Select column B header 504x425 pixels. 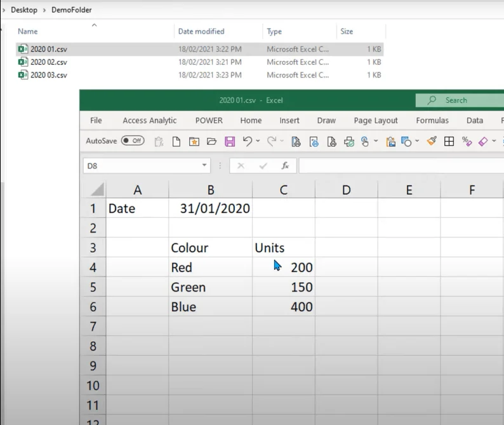pos(211,190)
